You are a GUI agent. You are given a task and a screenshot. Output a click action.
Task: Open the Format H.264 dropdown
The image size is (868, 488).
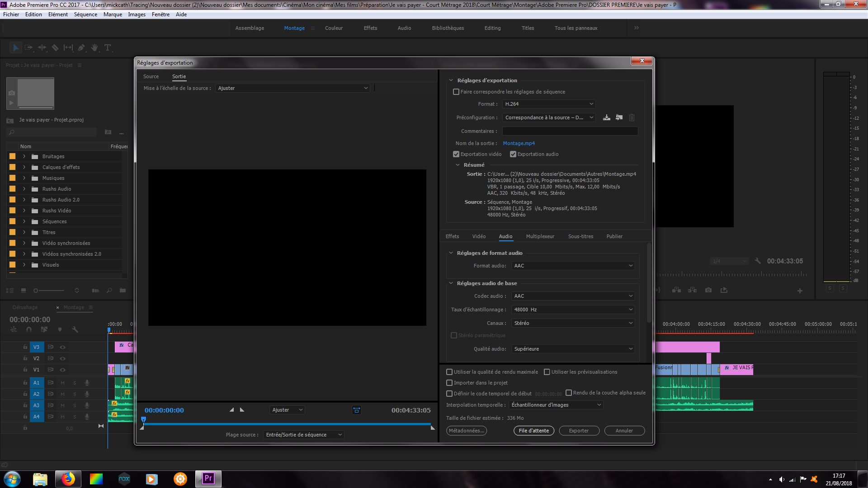click(x=549, y=104)
